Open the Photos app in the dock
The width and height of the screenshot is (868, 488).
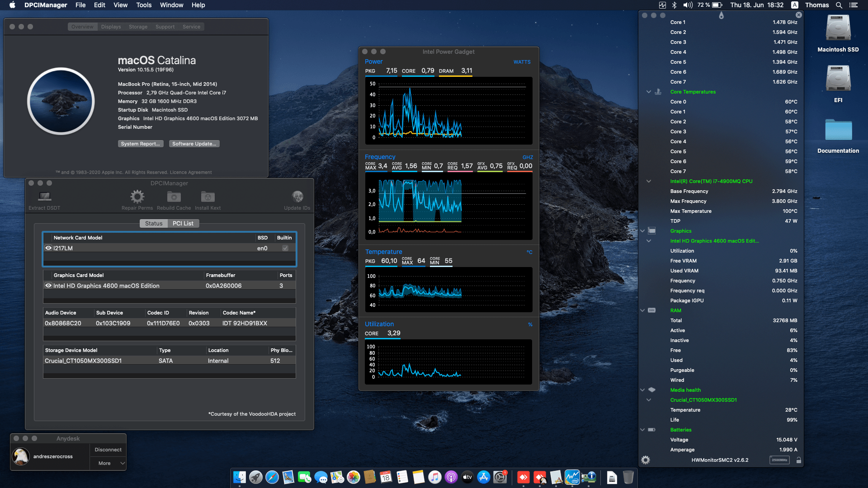[353, 477]
